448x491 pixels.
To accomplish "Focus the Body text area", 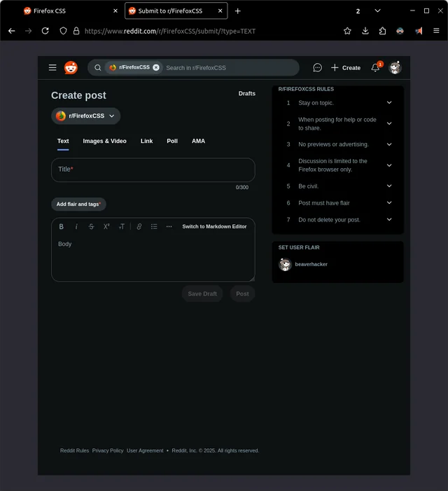I will click(153, 257).
